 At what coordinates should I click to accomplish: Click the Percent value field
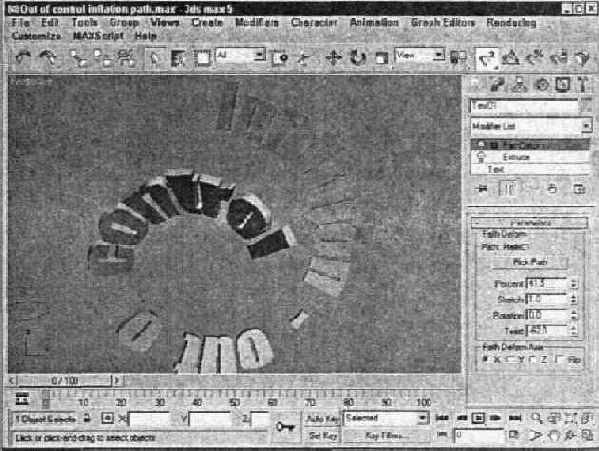[547, 284]
